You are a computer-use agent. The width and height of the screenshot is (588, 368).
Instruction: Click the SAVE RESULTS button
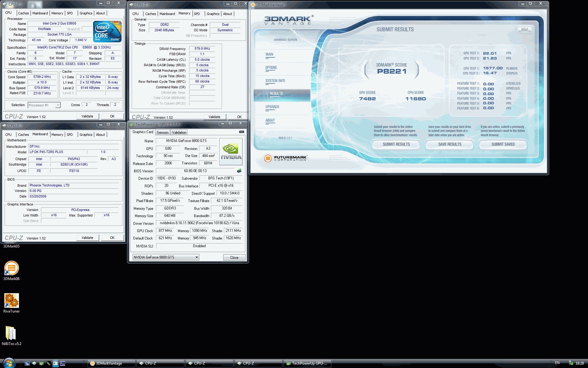450,144
